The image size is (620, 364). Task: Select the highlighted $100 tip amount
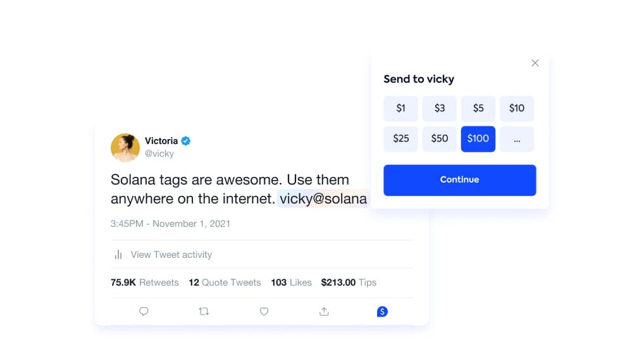pos(478,139)
